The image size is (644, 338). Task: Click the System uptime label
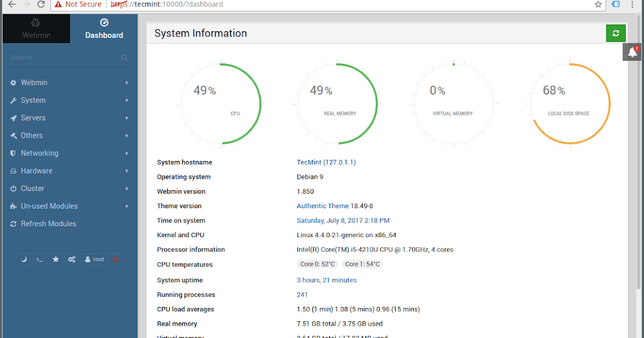pyautogui.click(x=181, y=280)
